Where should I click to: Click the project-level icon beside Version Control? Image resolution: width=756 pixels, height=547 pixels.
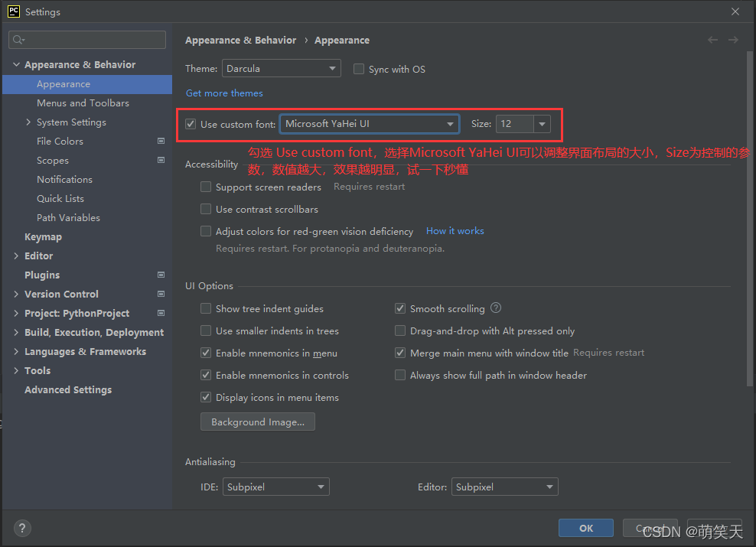tap(161, 294)
